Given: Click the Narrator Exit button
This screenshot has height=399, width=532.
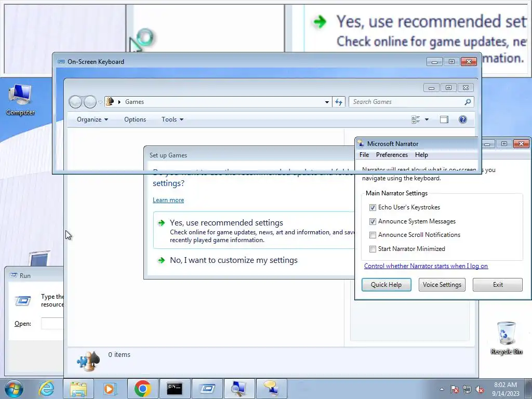Looking at the screenshot, I should click(x=498, y=285).
